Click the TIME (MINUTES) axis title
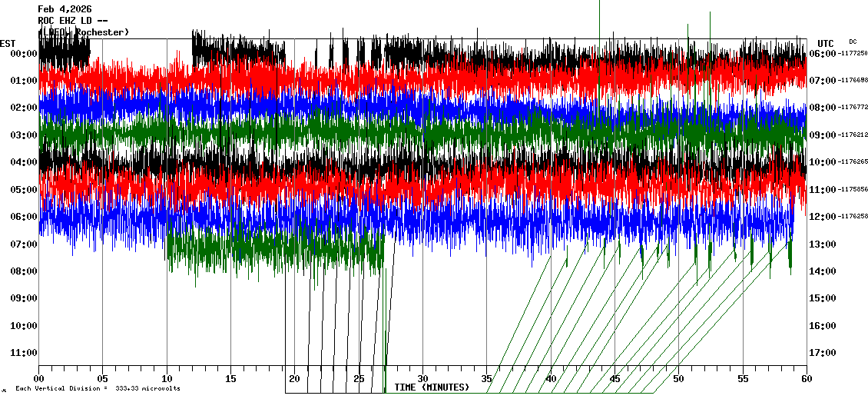Screen dimensions: 868x399 coord(432,387)
